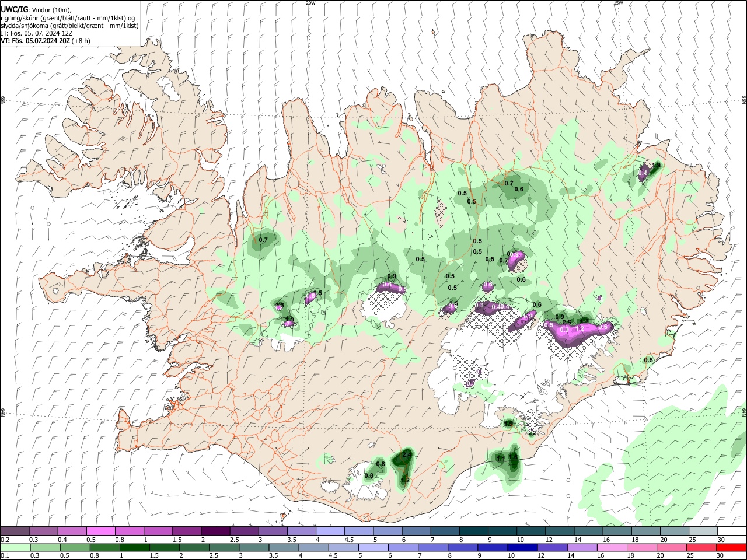747x560 pixels.
Task: Select snow legend swatch between 4 and 4.5
Action: [330, 531]
